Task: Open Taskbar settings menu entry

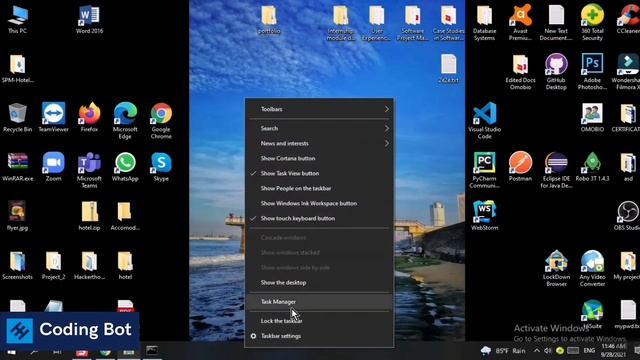Action: (x=320, y=336)
